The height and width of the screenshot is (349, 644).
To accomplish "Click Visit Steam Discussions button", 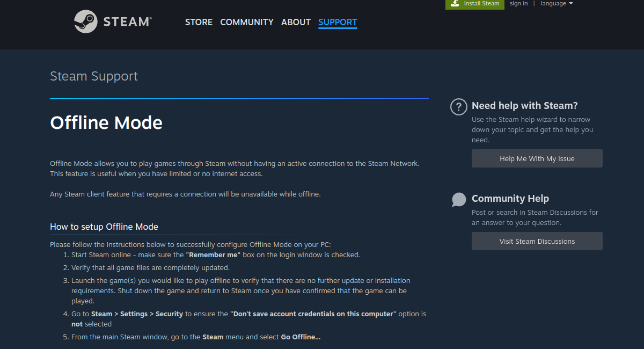I will click(537, 241).
